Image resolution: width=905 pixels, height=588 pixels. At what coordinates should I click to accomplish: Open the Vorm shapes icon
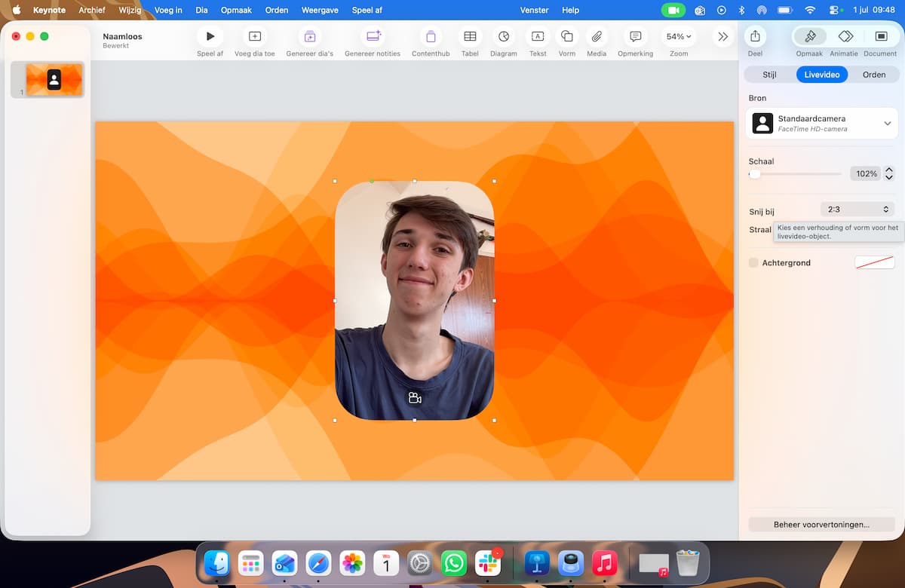pos(567,36)
